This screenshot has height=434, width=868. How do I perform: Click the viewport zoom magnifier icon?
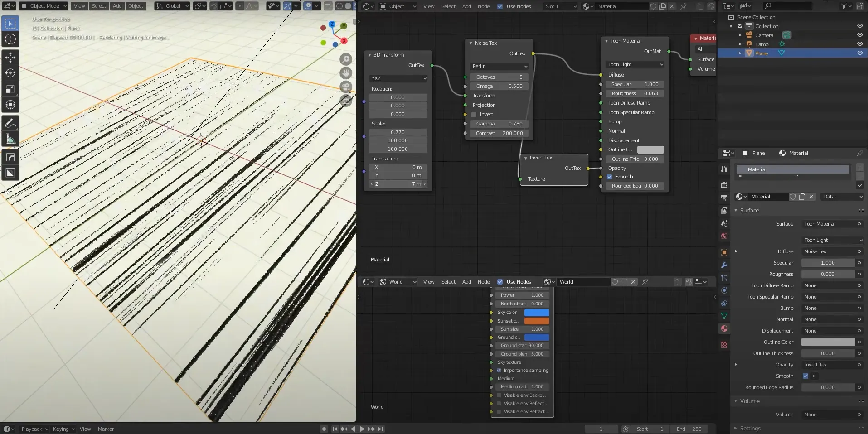pos(346,59)
